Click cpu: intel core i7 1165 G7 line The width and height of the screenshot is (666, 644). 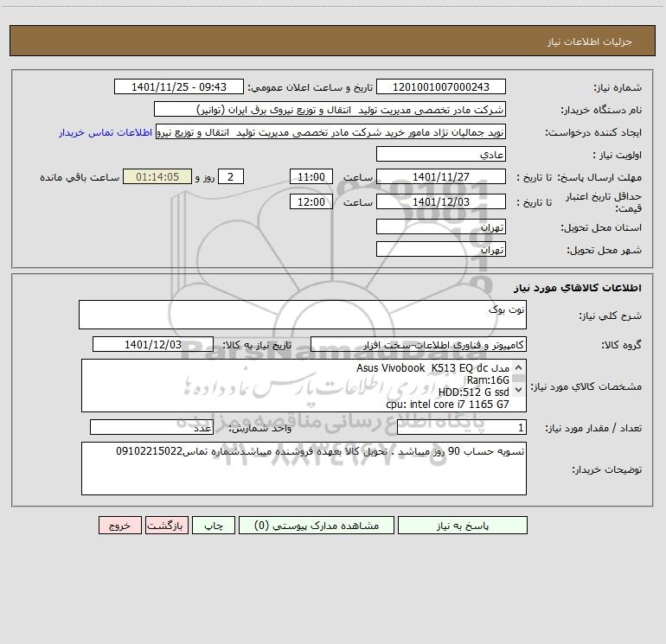pos(447,405)
